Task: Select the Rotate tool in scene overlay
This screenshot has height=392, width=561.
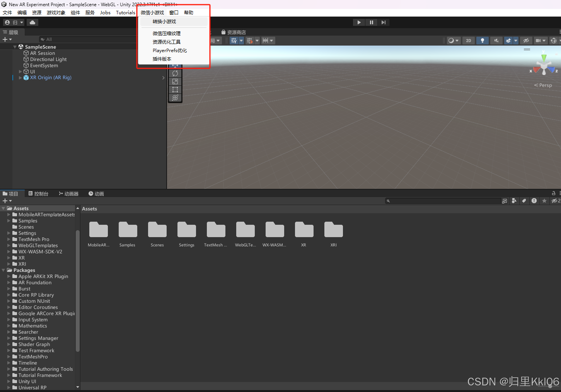Action: 175,73
